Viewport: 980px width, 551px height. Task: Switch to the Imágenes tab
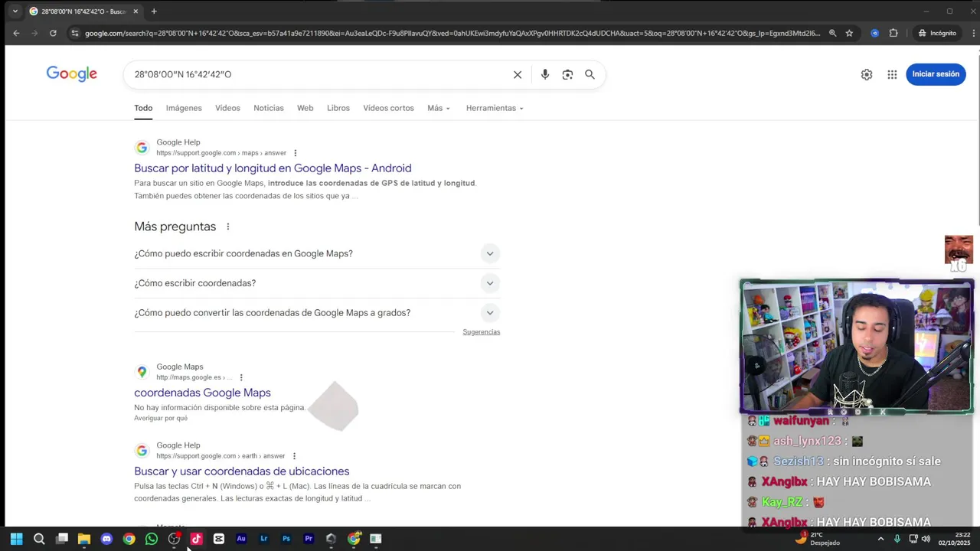coord(184,108)
